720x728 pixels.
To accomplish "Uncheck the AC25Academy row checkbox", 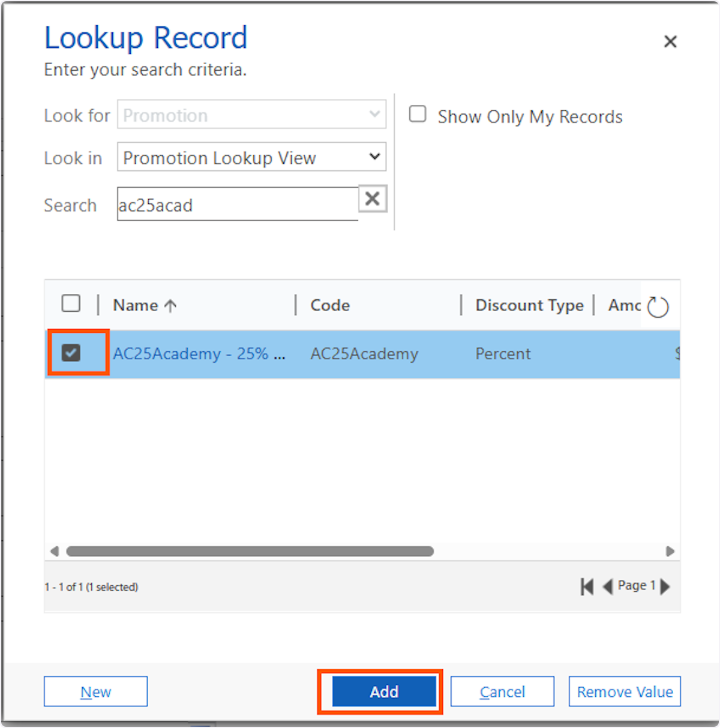I will 71,353.
